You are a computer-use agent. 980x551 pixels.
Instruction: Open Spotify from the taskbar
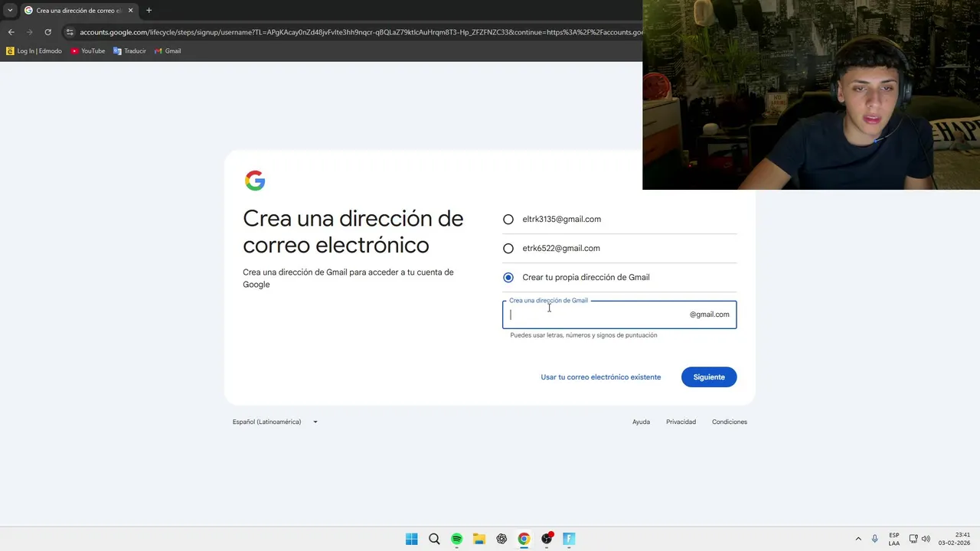[456, 539]
